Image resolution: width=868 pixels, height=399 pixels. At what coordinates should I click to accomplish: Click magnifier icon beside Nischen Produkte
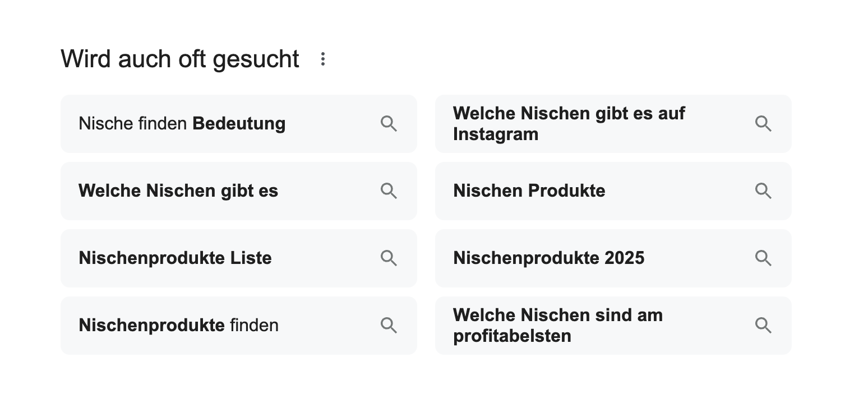point(763,191)
